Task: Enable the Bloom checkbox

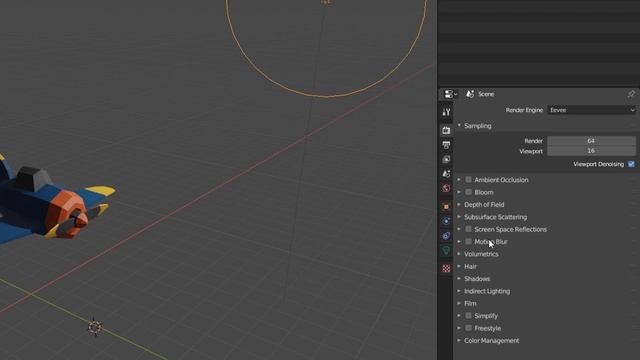Action: pos(469,192)
